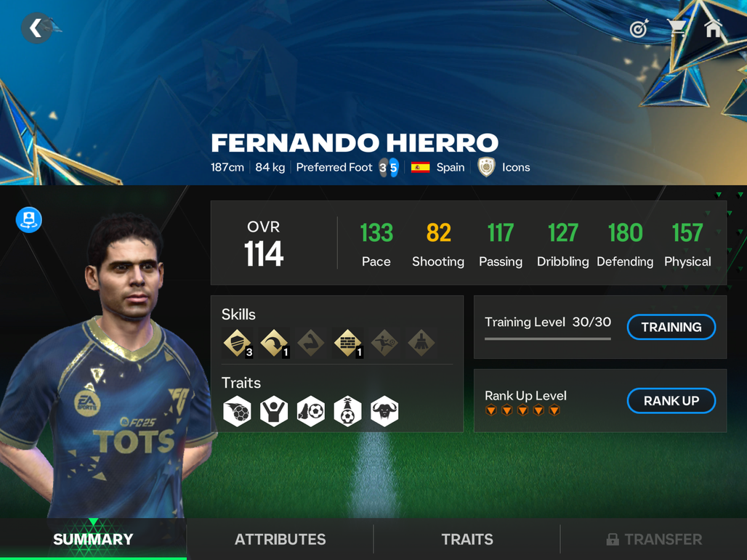Tap the blue player view icon
747x560 pixels.
coord(29,220)
